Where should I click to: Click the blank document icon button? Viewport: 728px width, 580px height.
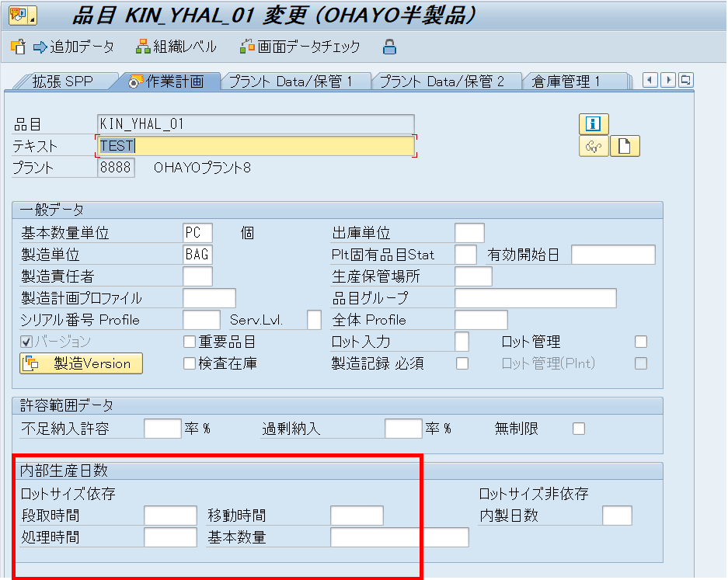[x=624, y=146]
